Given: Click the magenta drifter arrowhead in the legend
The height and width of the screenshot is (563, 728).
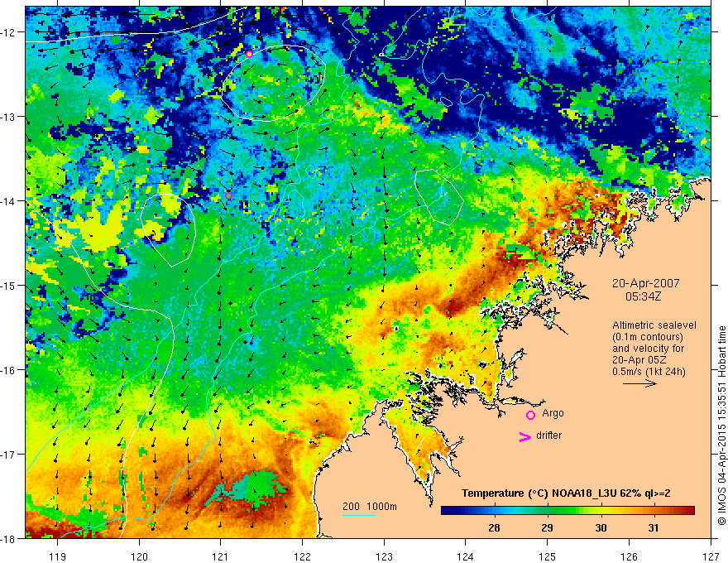Looking at the screenshot, I should [x=524, y=436].
